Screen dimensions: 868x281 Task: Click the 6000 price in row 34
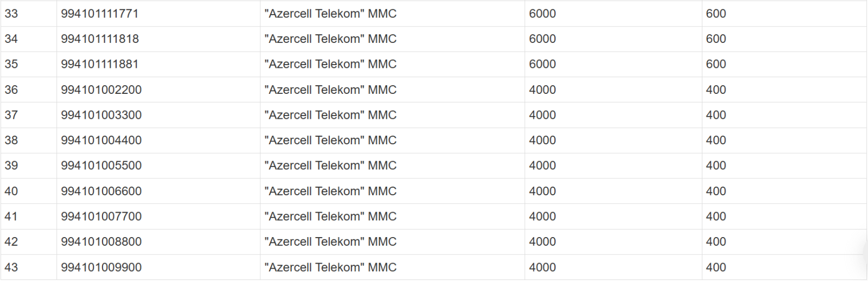(x=542, y=39)
